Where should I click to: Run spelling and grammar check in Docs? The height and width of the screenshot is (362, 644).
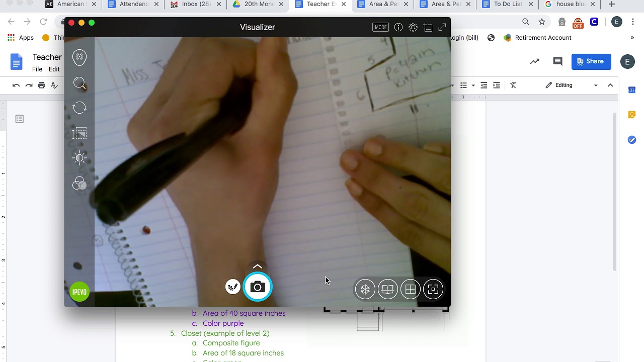55,85
